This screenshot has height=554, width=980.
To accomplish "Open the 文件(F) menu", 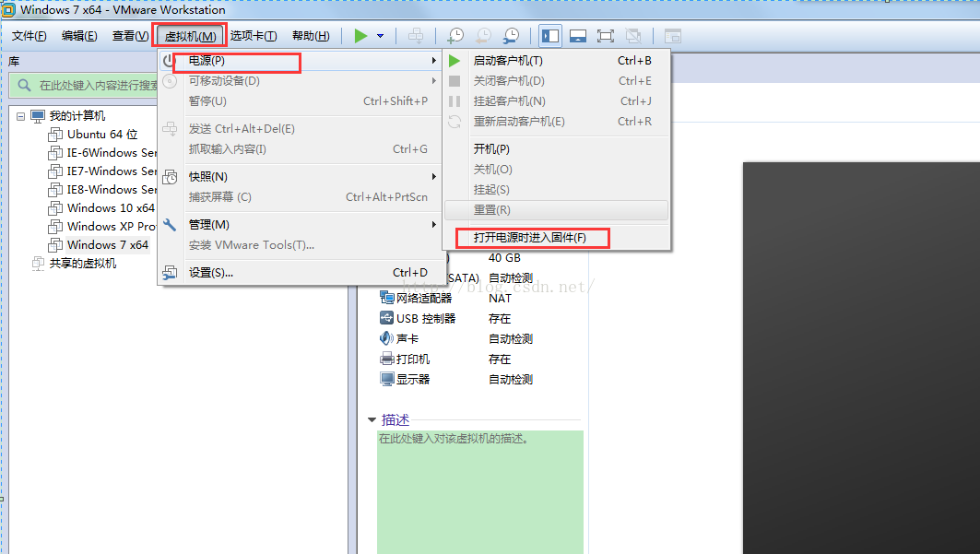I will coord(29,36).
